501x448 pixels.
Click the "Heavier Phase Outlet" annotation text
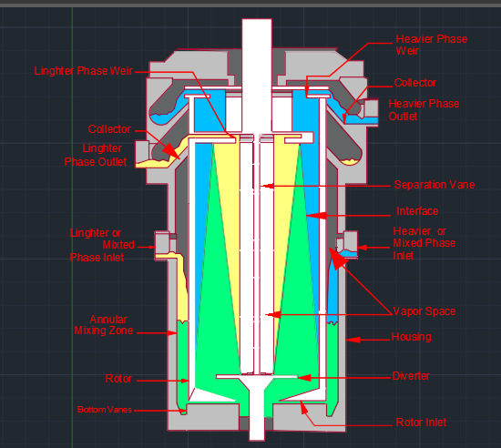pyautogui.click(x=424, y=110)
